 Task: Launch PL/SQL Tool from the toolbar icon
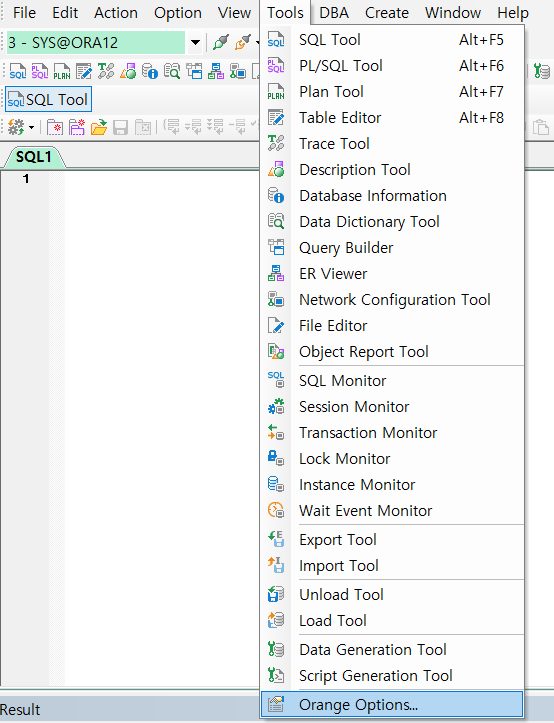[40, 71]
